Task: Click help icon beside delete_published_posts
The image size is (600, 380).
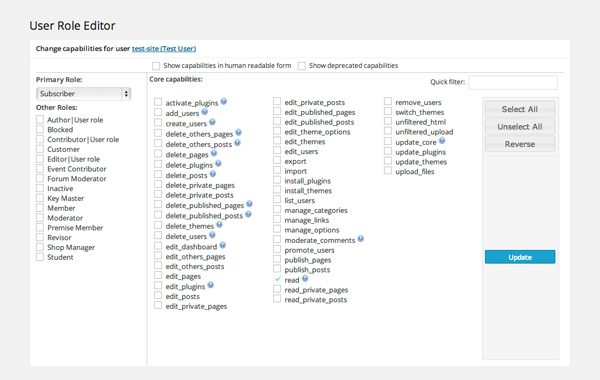Action: [x=248, y=214]
